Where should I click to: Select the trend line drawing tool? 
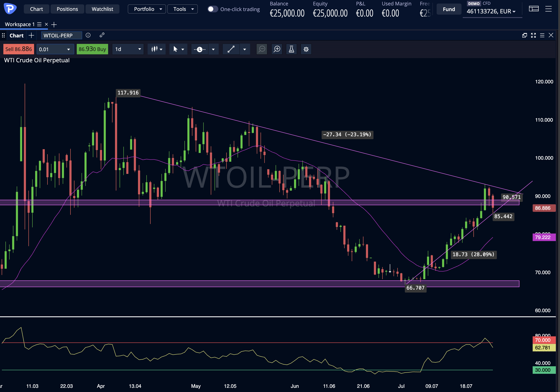coord(231,49)
